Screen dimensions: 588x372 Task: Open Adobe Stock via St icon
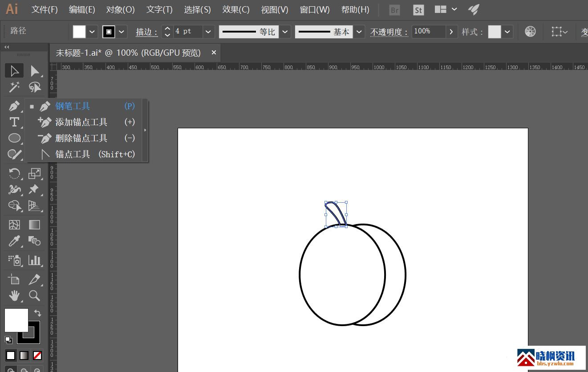pyautogui.click(x=418, y=10)
